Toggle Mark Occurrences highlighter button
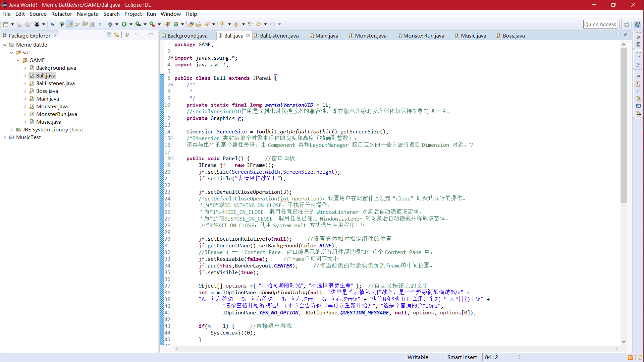This screenshot has width=644, height=362. pos(69,24)
